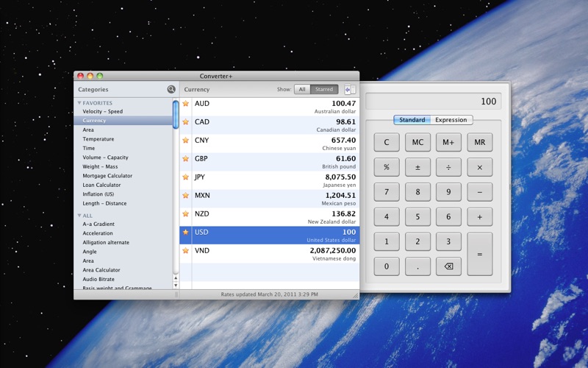This screenshot has height=368, width=588.
Task: Click the divide key
Action: pos(448,167)
